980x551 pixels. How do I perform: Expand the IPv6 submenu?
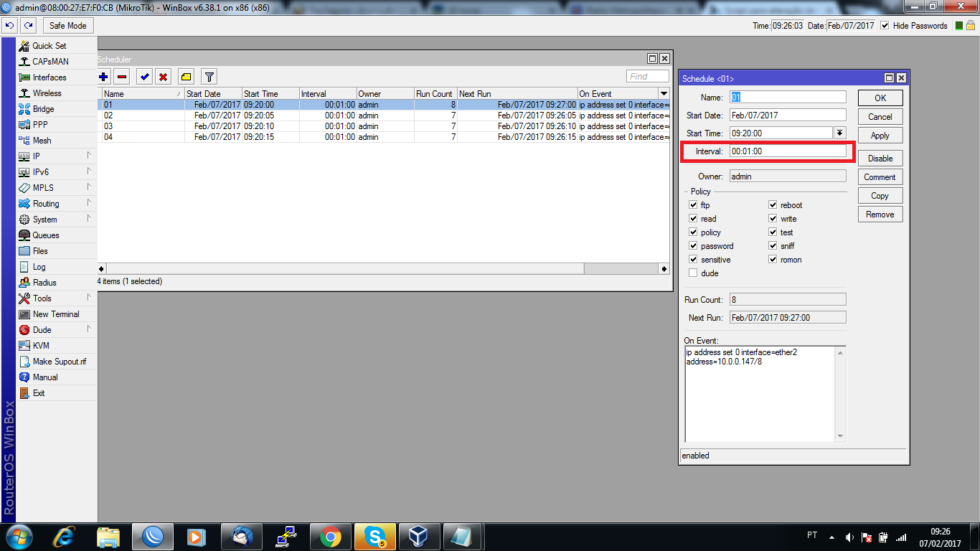57,172
